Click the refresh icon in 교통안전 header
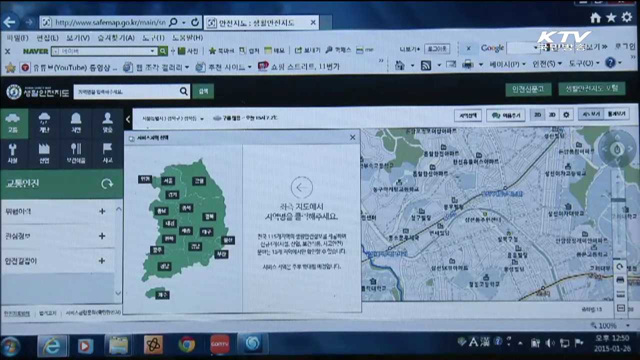The image size is (640, 360). (107, 184)
